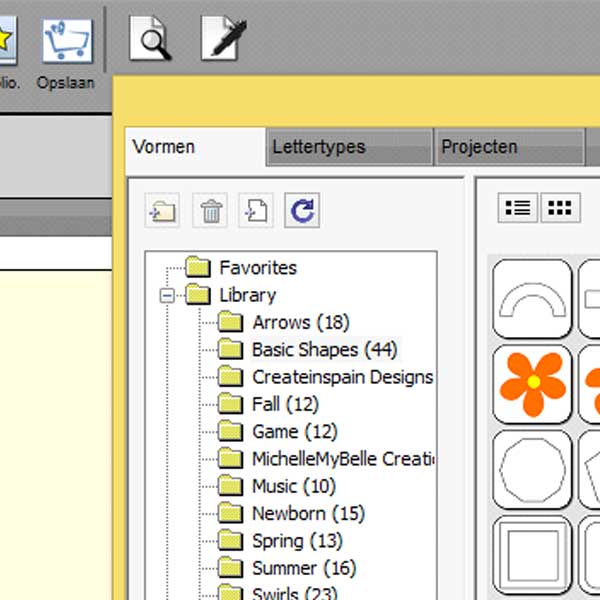The image size is (600, 600).
Task: Select the octagon shape thumbnail
Action: (532, 470)
